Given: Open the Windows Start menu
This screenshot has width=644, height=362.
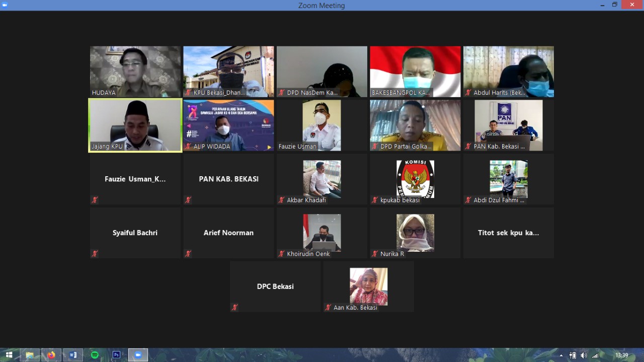Looking at the screenshot, I should 9,355.
